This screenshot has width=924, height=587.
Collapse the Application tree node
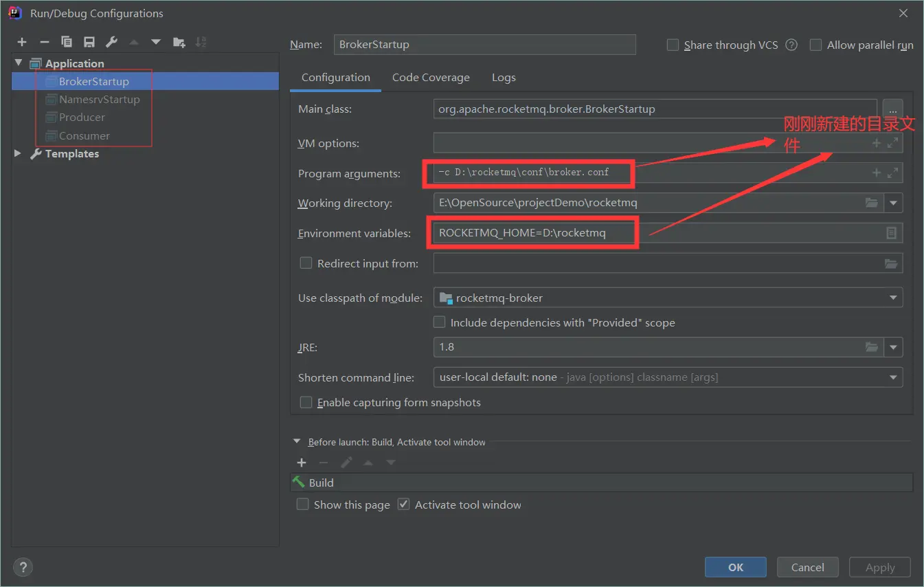pyautogui.click(x=18, y=63)
